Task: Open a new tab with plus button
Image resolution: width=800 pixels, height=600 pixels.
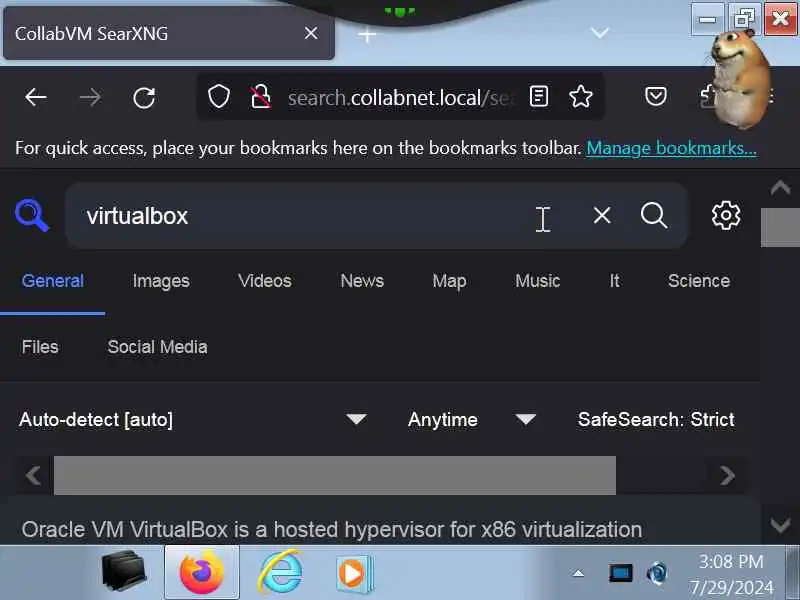Action: (x=367, y=35)
